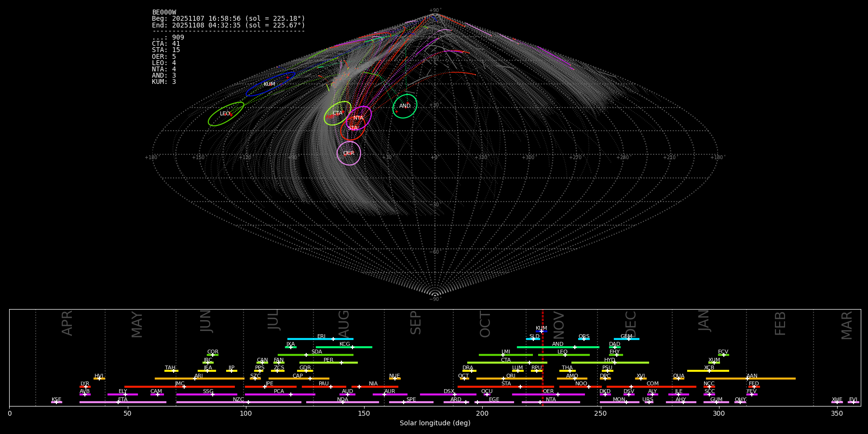Click the NZC shower bar in timeline
The width and height of the screenshot is (868, 434).
239,402
